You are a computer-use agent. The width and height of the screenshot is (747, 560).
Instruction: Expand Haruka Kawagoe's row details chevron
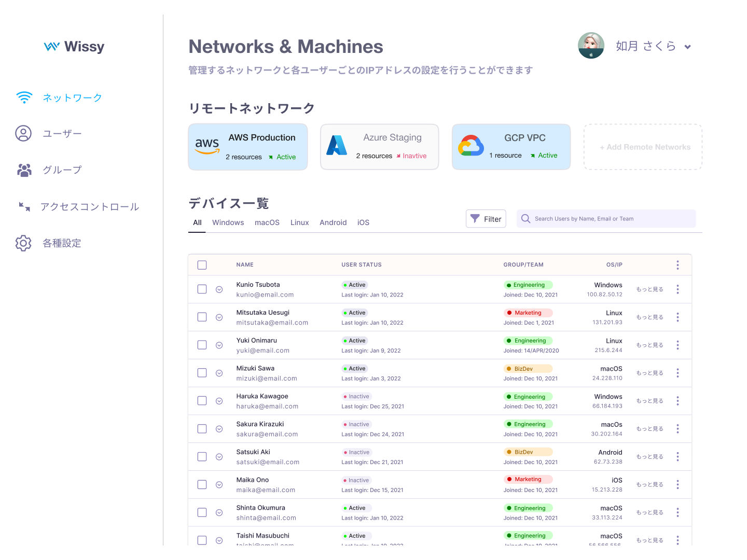[219, 401]
